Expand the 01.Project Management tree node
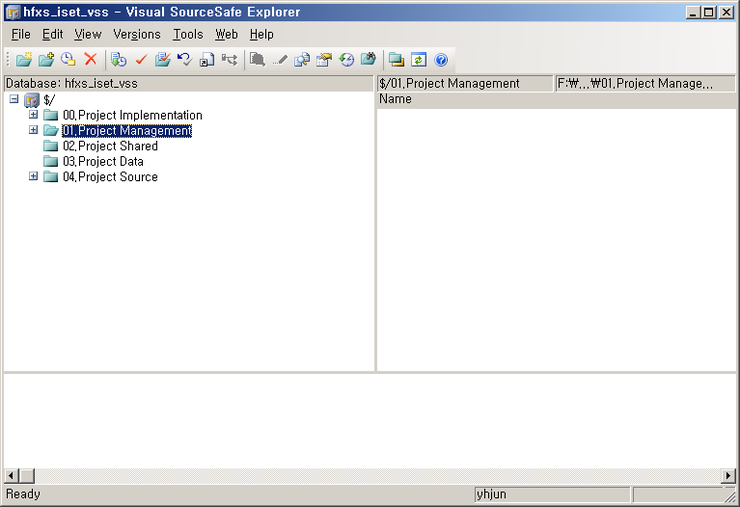740x507 pixels. tap(33, 130)
